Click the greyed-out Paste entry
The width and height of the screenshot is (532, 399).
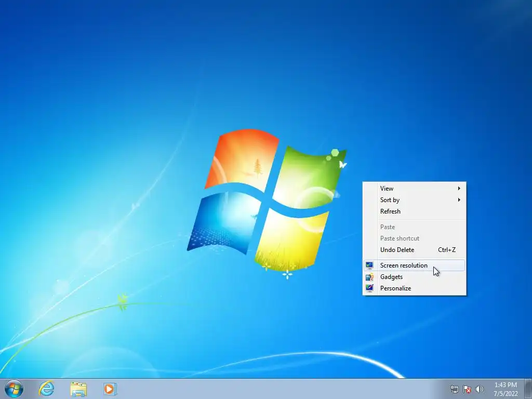(414, 227)
